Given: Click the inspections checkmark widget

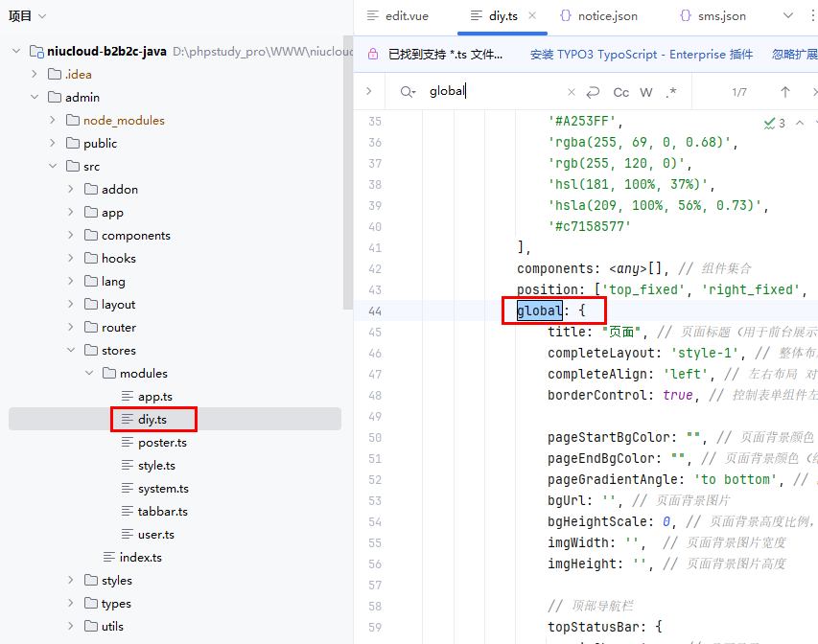Looking at the screenshot, I should click(775, 123).
